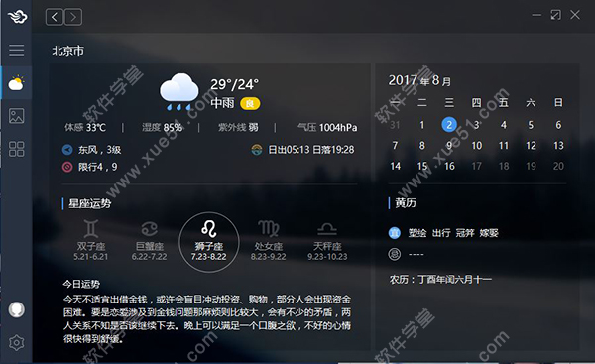Select date 13 in the calendar
The image size is (595, 364).
[x=558, y=146]
